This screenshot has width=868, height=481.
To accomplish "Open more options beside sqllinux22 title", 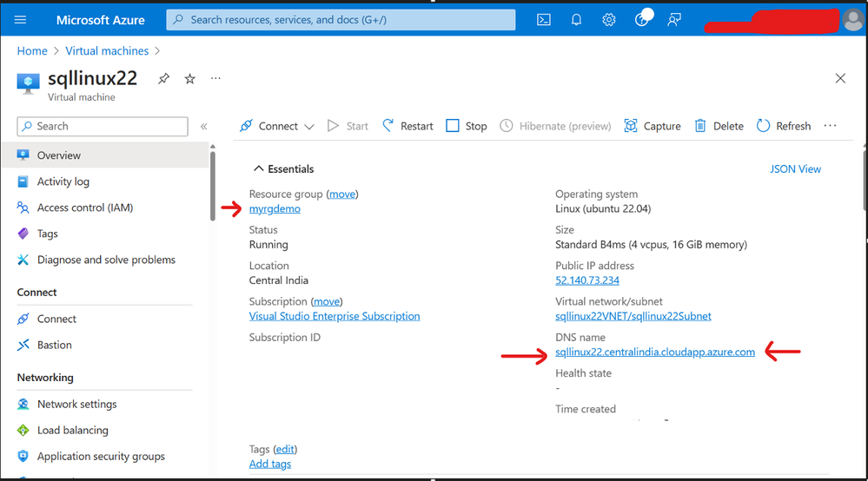I will point(215,78).
